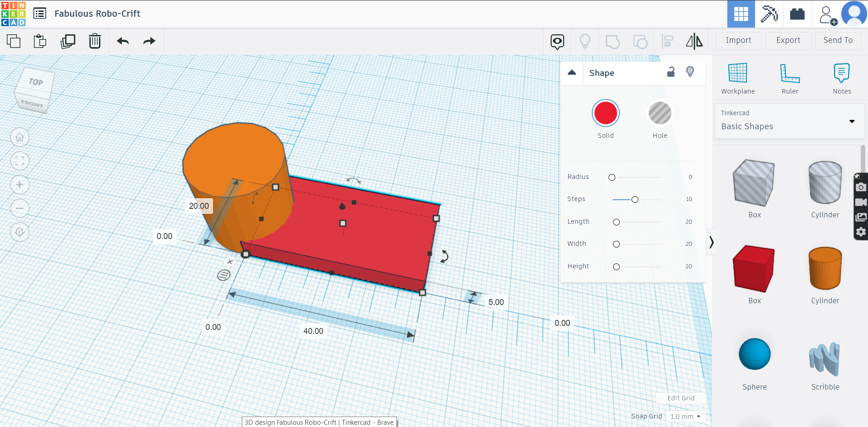Open the Snap Grid size dropdown
Screen dimensions: 868x427
[685, 416]
